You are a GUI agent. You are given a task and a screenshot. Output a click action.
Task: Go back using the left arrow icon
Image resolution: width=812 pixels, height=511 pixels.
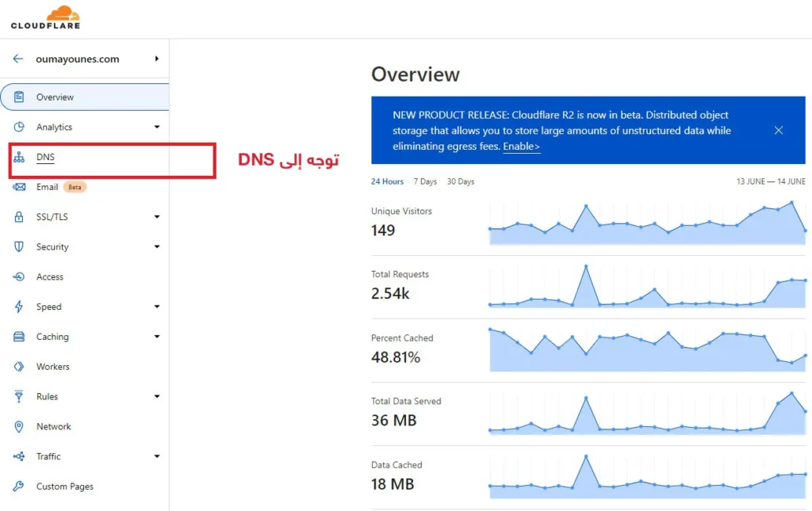coord(18,59)
